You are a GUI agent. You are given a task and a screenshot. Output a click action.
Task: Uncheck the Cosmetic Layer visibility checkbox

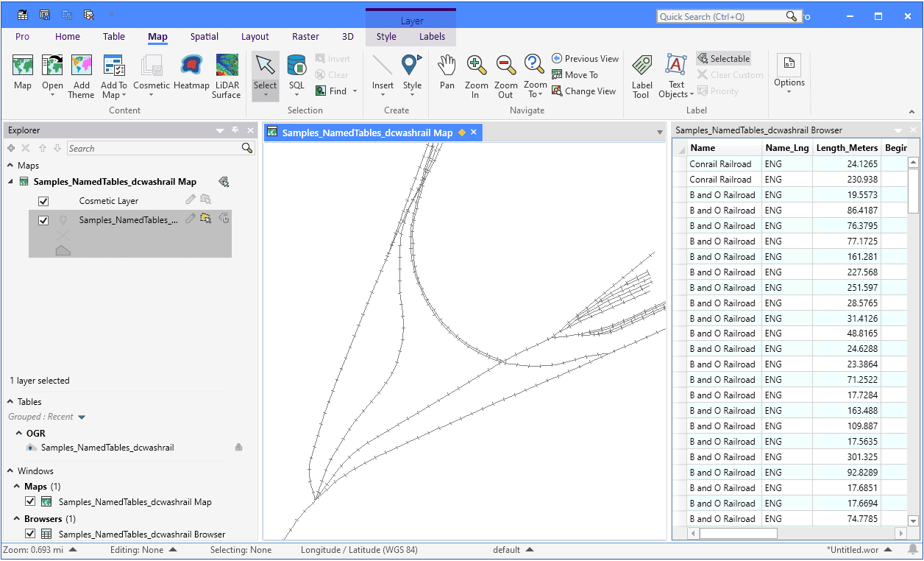43,201
